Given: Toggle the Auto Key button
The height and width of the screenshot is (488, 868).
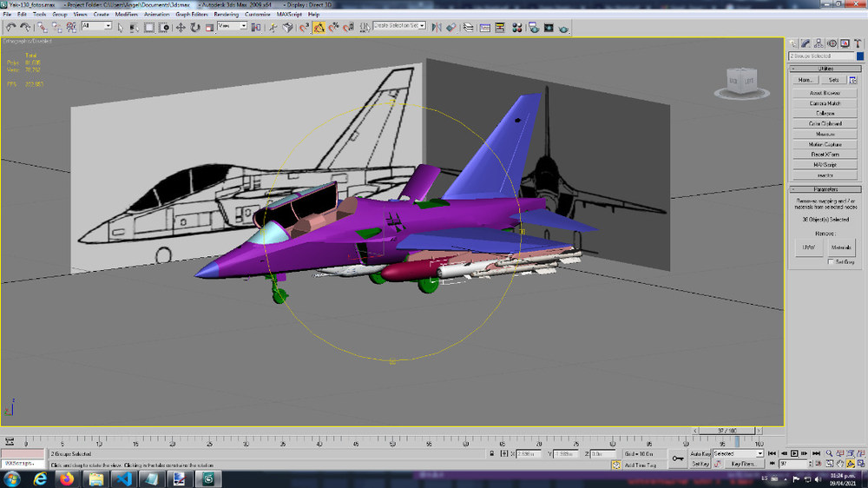Looking at the screenshot, I should 700,453.
